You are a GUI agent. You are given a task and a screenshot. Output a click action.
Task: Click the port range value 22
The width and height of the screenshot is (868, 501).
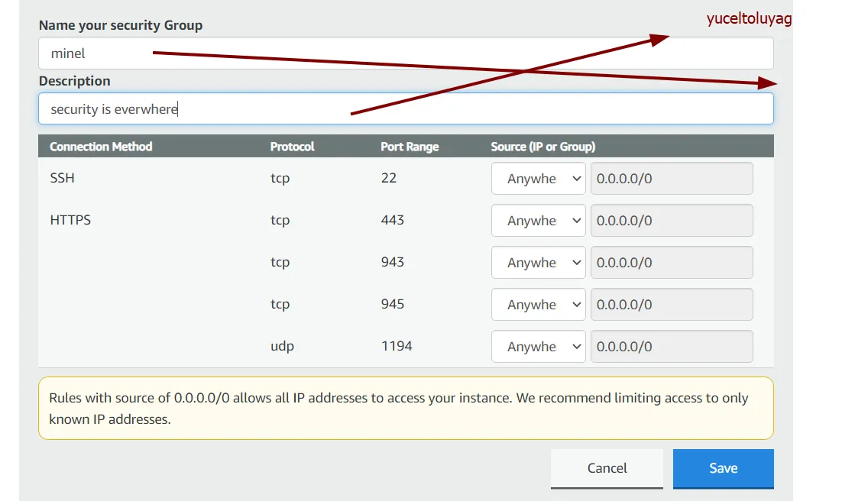point(389,178)
